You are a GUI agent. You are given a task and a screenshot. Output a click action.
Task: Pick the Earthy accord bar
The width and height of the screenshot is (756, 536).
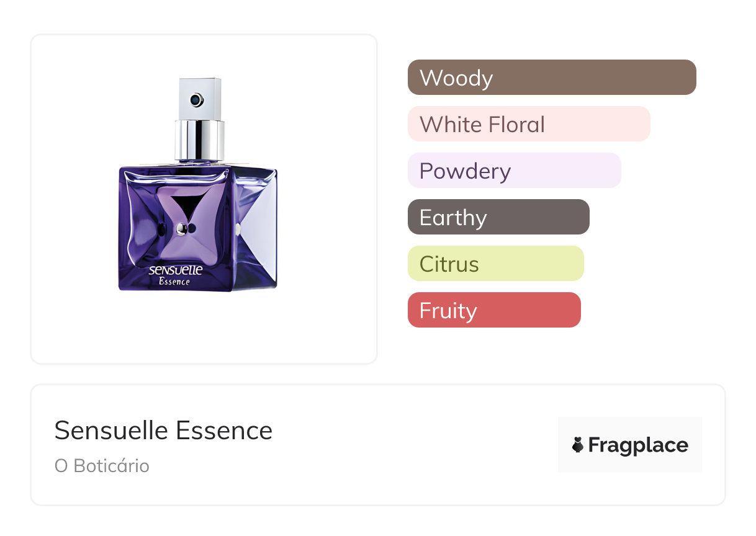[498, 217]
